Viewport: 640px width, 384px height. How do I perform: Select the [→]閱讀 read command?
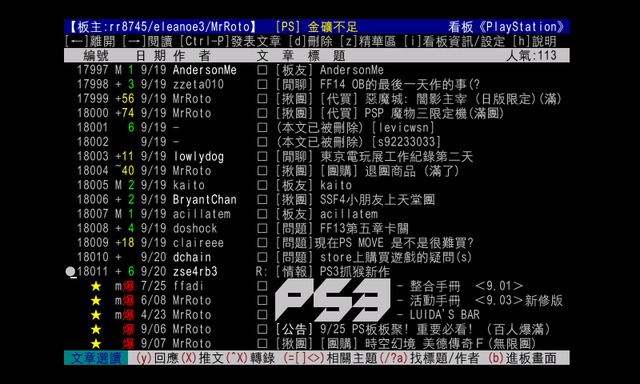coord(148,41)
